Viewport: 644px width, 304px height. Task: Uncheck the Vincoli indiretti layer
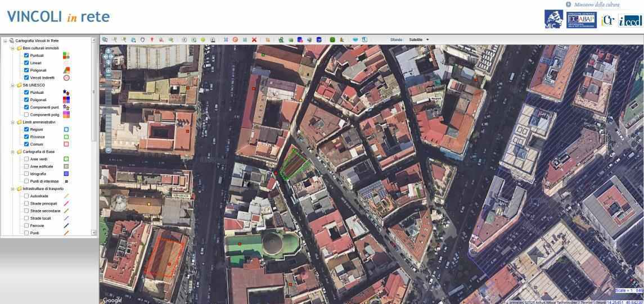[x=26, y=78]
